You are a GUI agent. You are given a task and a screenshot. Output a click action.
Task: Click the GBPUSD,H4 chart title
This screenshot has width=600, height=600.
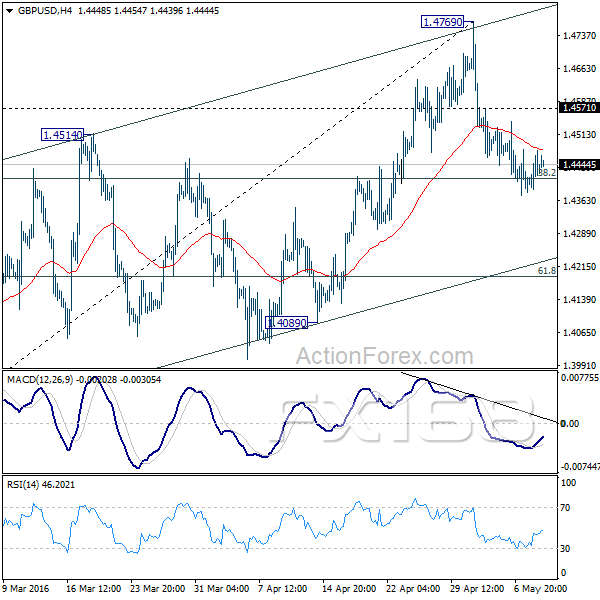(x=32, y=8)
